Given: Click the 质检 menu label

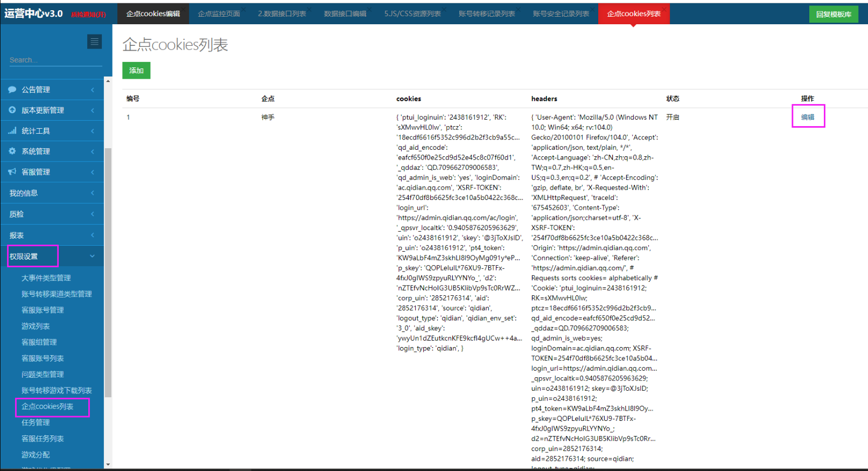Looking at the screenshot, I should tap(17, 214).
